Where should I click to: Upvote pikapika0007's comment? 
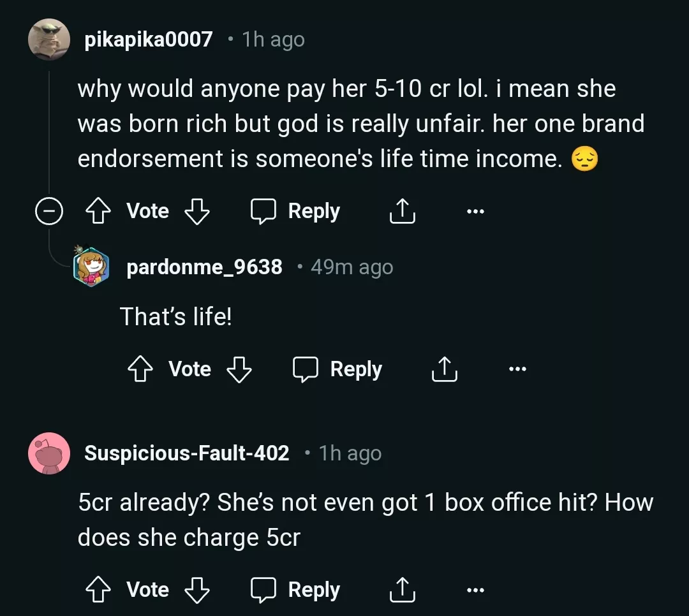pos(98,212)
